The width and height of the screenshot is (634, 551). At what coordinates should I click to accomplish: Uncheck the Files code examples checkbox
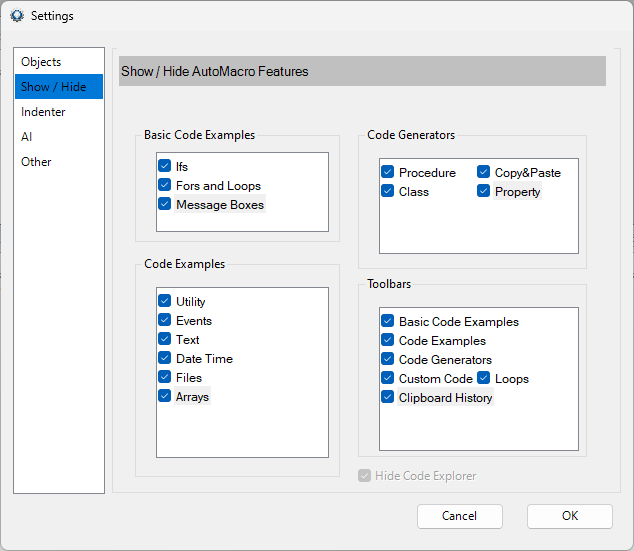[x=165, y=377]
